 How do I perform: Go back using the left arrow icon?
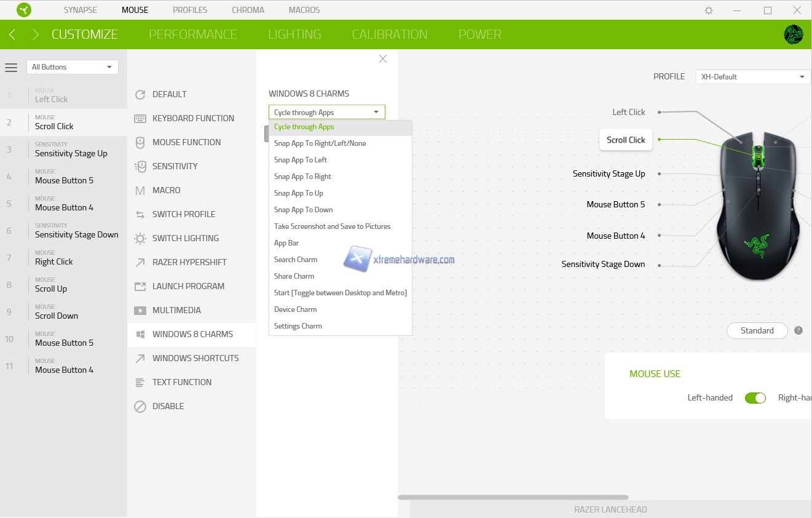click(12, 34)
